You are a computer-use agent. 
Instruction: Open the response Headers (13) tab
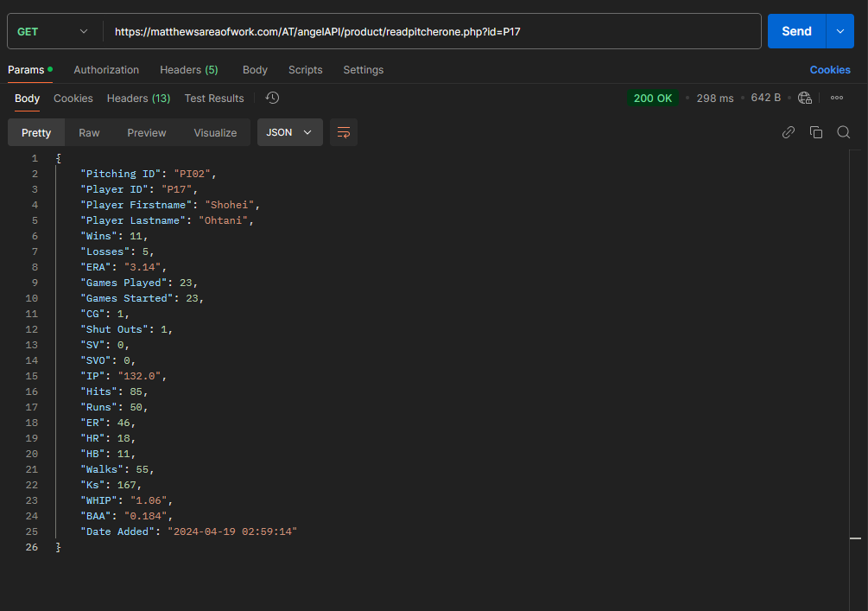click(138, 98)
